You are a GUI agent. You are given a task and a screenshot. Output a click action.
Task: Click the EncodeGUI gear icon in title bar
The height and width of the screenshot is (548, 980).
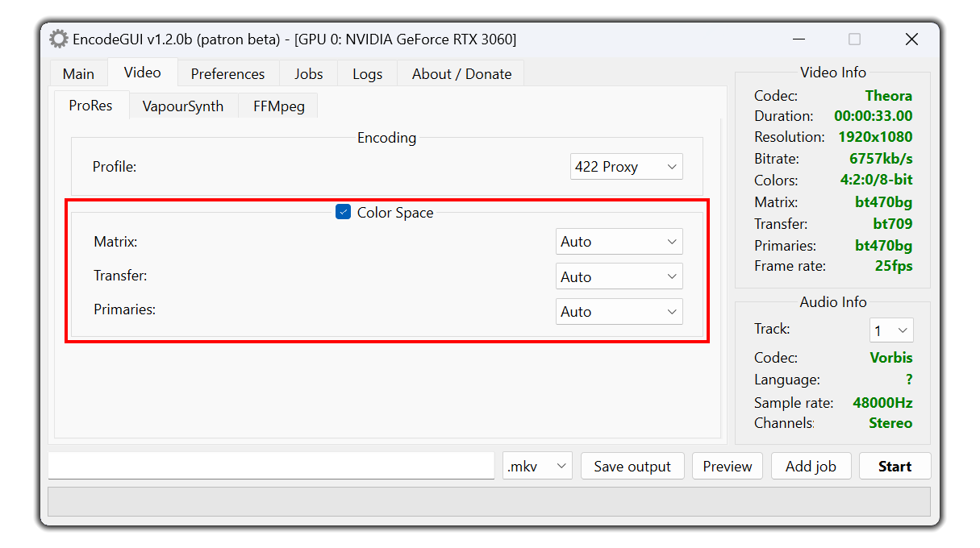coord(58,39)
